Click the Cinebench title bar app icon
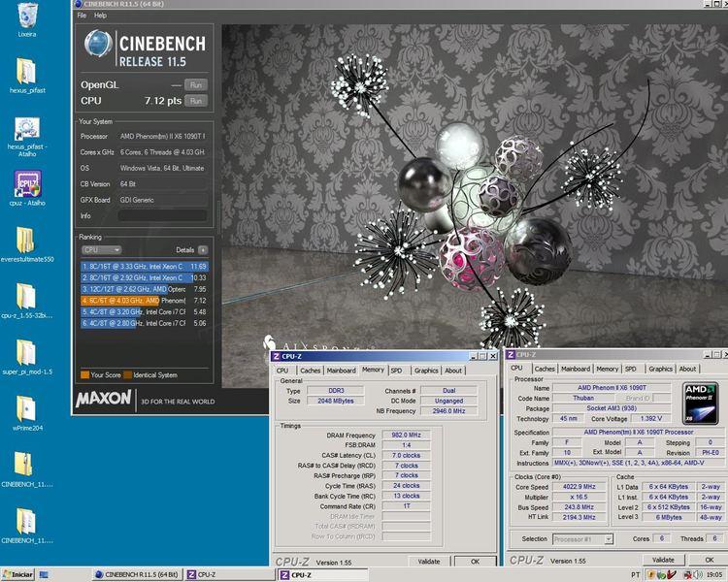This screenshot has width=728, height=582. pyautogui.click(x=78, y=4)
